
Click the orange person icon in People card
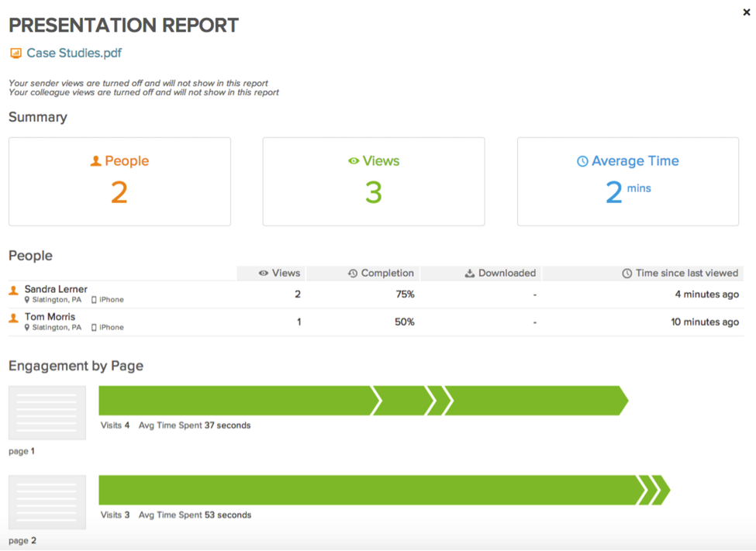click(x=95, y=161)
